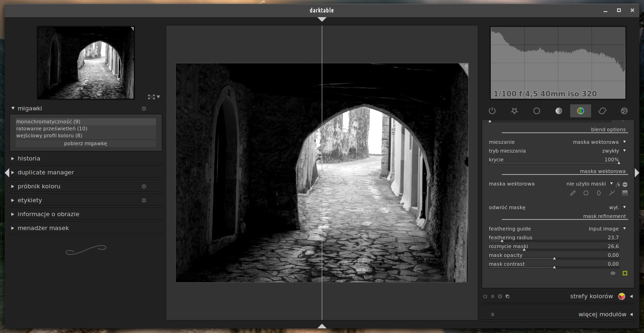The height and width of the screenshot is (333, 644).
Task: Reset migawki panel via its circle icon
Action: point(144,109)
